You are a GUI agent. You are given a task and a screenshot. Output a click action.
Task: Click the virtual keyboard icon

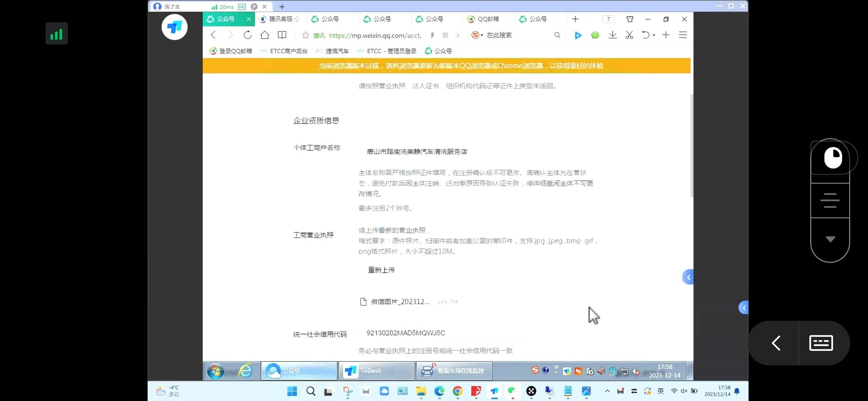point(821,343)
